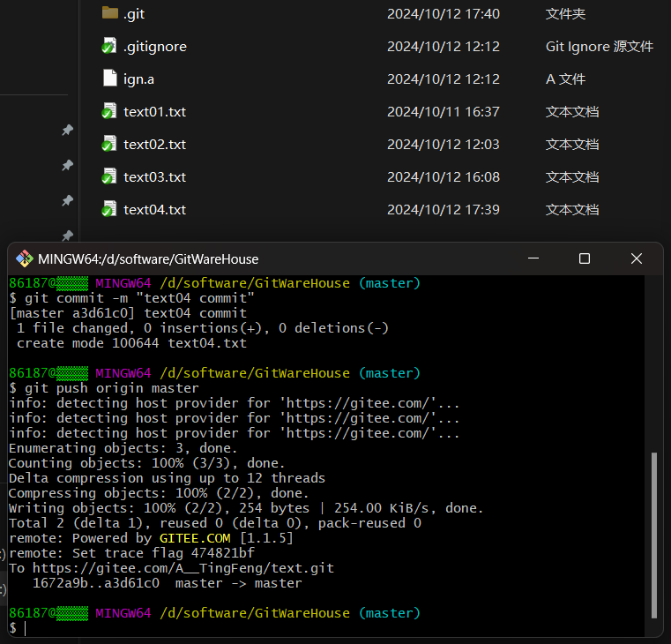Click the '1672a9b..a3d61c0' hash range
671x644 pixels.
click(x=96, y=583)
